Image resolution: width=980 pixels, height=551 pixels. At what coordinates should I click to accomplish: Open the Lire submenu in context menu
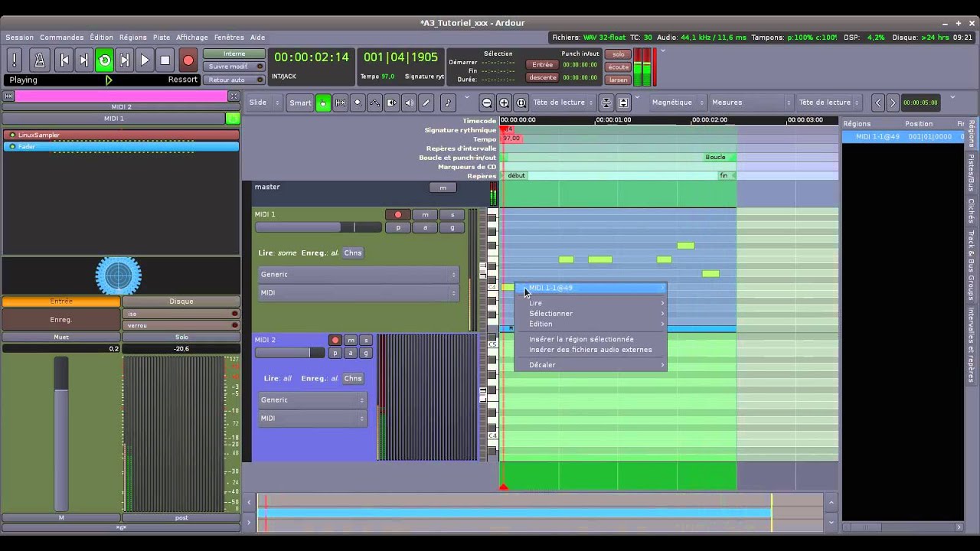click(x=590, y=303)
